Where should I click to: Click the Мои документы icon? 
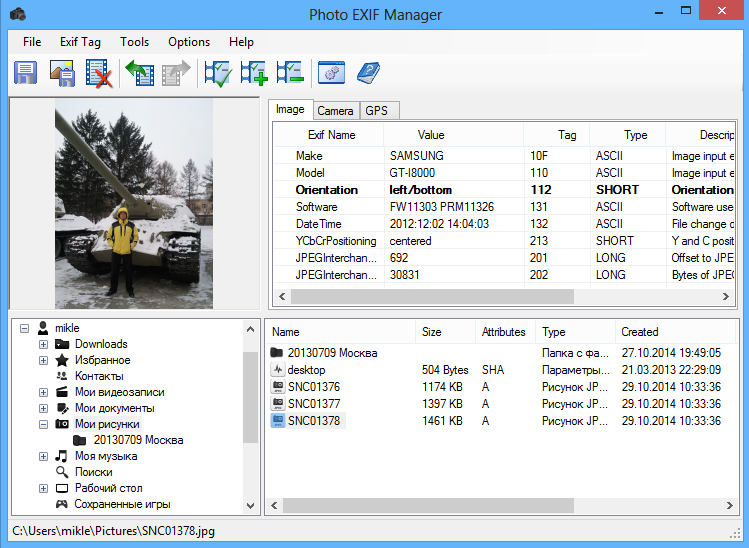(63, 408)
